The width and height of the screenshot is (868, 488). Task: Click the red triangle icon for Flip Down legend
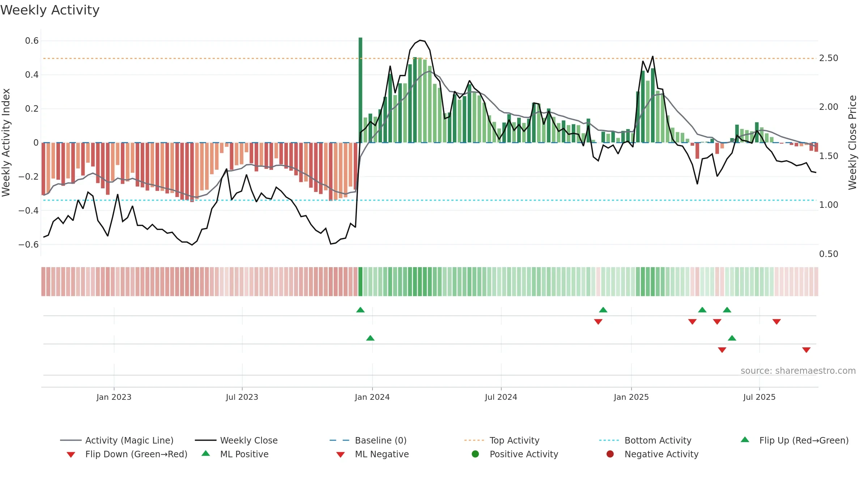[x=71, y=455]
